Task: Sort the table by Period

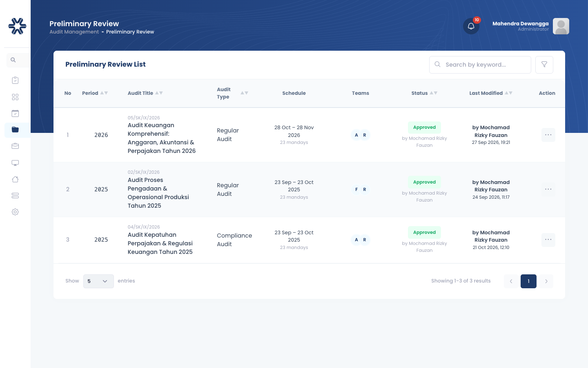Action: point(104,93)
